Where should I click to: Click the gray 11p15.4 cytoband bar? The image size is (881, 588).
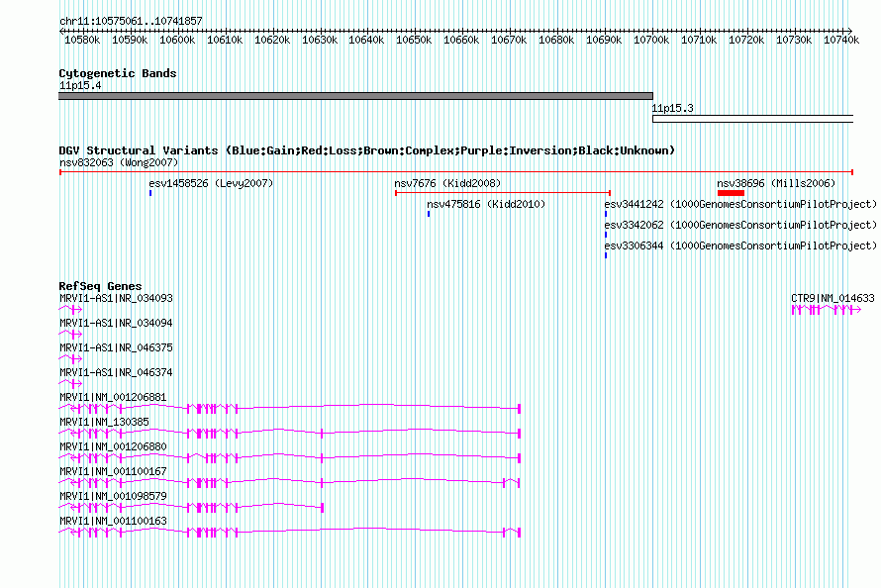click(x=355, y=96)
